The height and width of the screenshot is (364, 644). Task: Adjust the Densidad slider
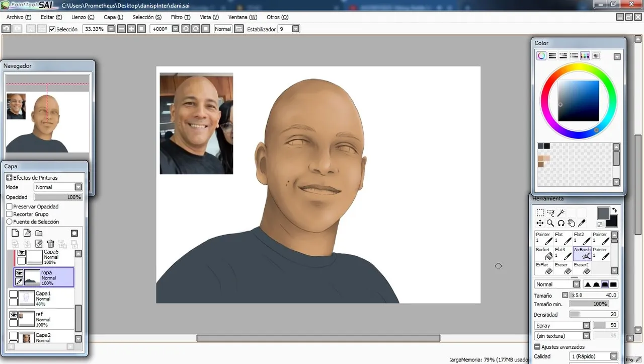click(593, 314)
